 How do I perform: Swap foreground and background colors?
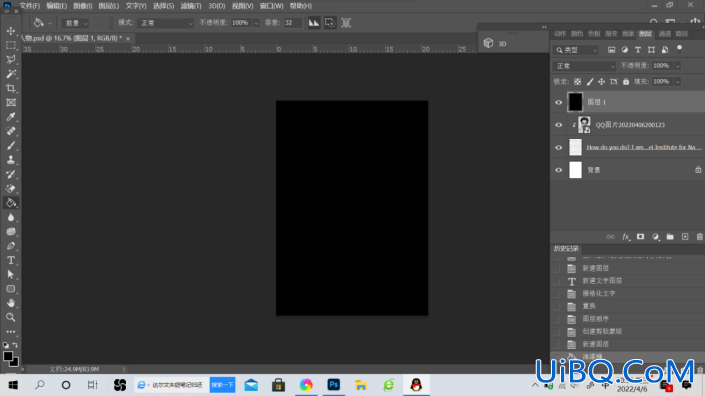15,345
